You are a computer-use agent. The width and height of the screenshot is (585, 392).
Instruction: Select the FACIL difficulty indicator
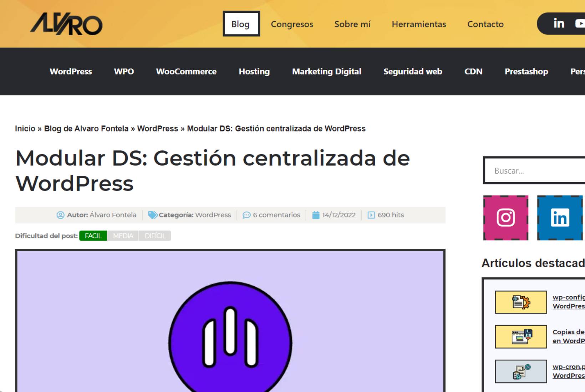[93, 236]
